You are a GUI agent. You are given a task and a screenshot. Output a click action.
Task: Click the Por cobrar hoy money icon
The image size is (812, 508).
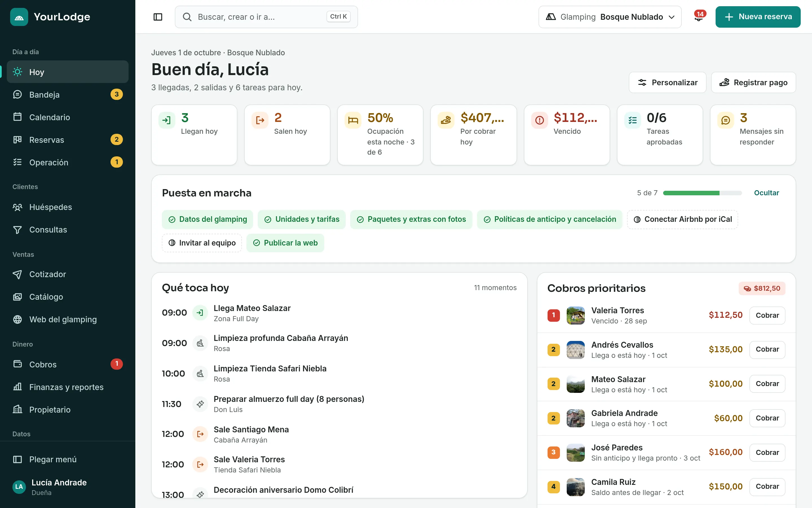click(446, 120)
